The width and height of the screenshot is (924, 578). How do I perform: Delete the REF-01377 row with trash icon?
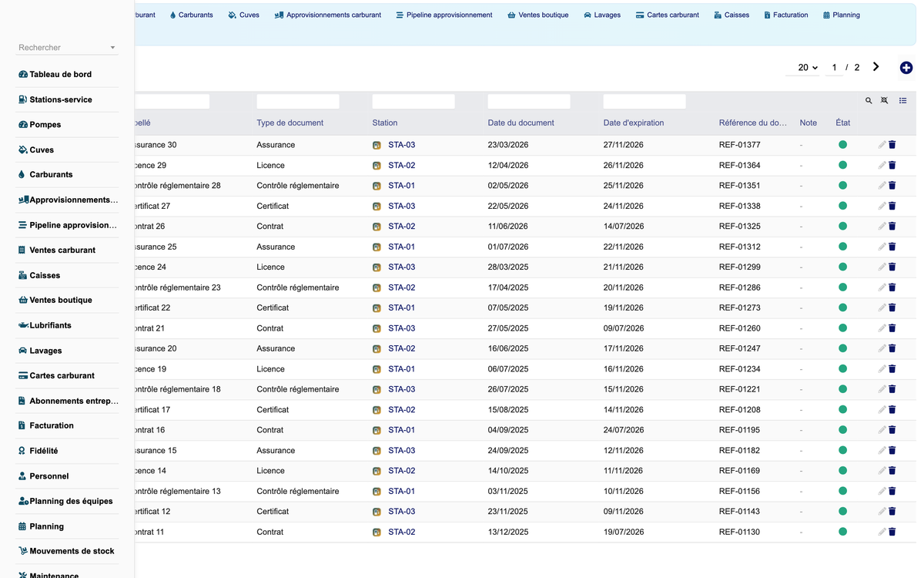tap(892, 145)
